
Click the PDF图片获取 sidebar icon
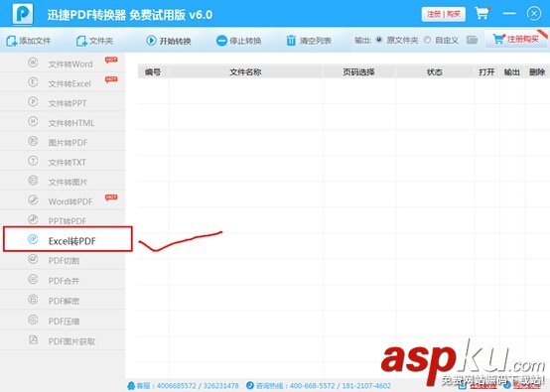(33, 339)
